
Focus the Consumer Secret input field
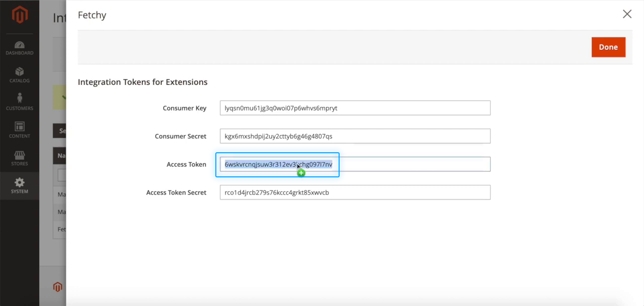(355, 136)
